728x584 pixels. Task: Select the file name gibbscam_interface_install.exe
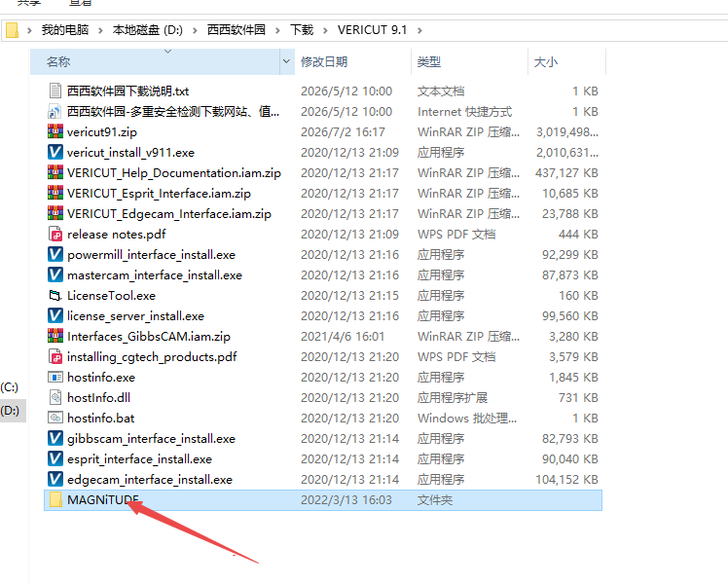pyautogui.click(x=152, y=439)
